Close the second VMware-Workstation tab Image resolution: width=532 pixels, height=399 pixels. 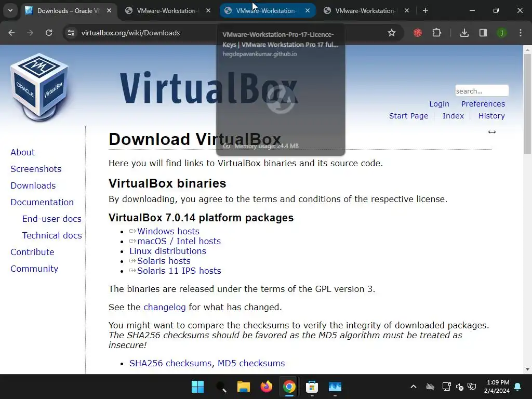click(308, 10)
